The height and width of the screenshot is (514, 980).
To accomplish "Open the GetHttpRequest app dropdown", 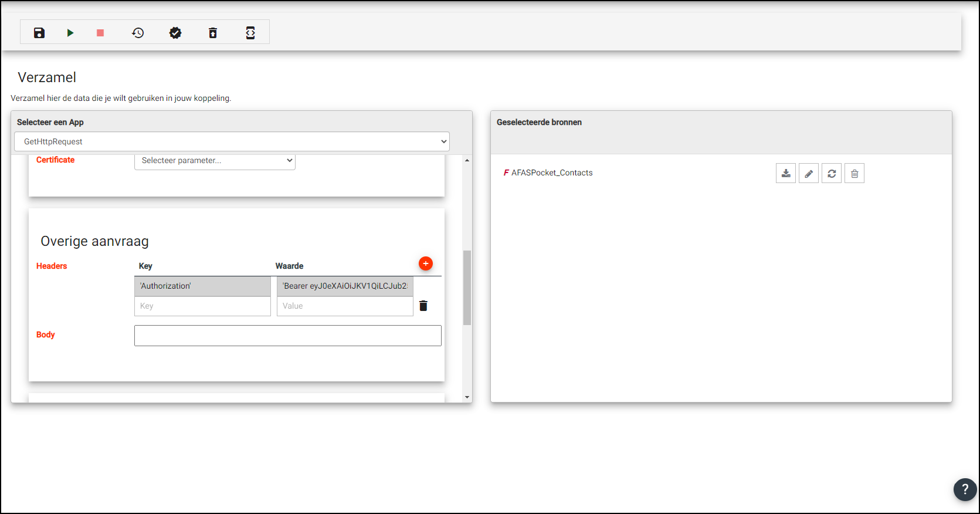I will 232,141.
